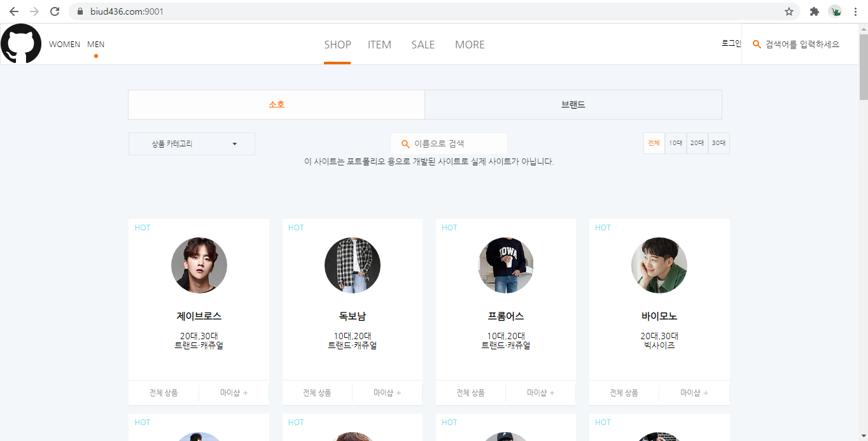Select the 30대 age filter
Screen dimensions: 868x441
click(718, 143)
